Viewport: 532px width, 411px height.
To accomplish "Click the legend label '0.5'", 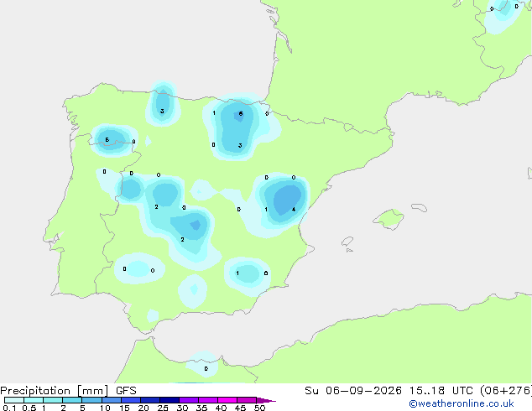I will 29,408.
